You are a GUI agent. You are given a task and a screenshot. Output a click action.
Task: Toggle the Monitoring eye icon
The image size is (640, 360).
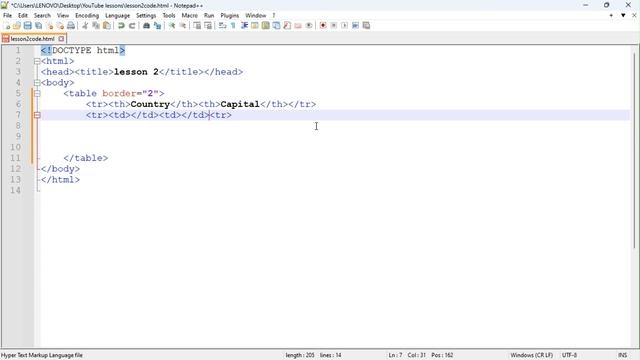pyautogui.click(x=309, y=26)
